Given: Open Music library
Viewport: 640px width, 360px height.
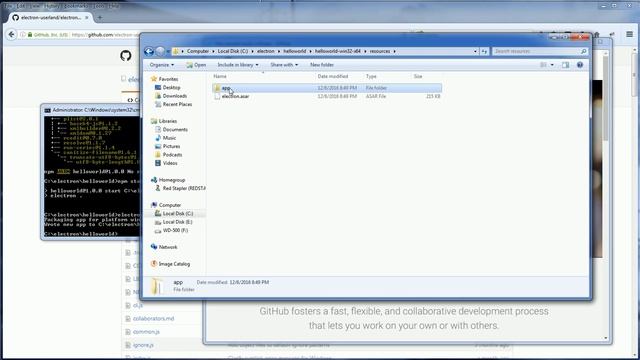Looking at the screenshot, I should point(169,138).
